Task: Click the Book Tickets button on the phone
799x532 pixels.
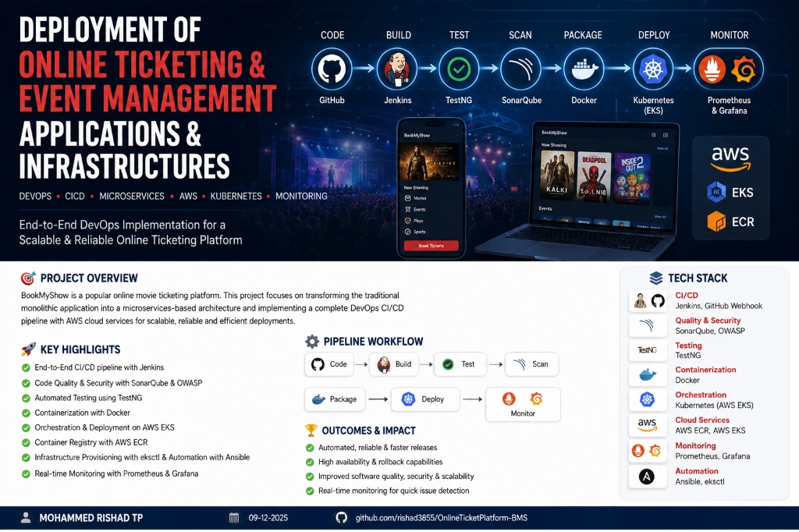Action: pos(431,246)
